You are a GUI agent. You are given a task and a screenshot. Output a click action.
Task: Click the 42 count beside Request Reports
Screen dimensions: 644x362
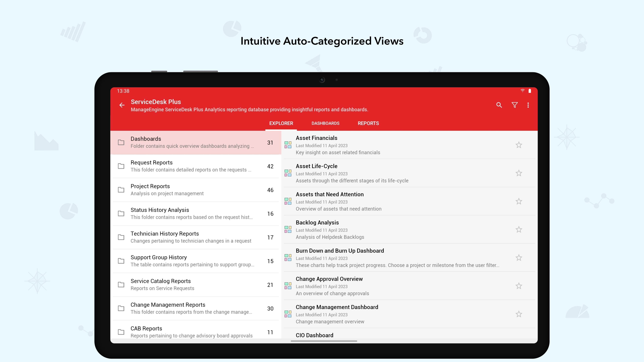point(270,166)
